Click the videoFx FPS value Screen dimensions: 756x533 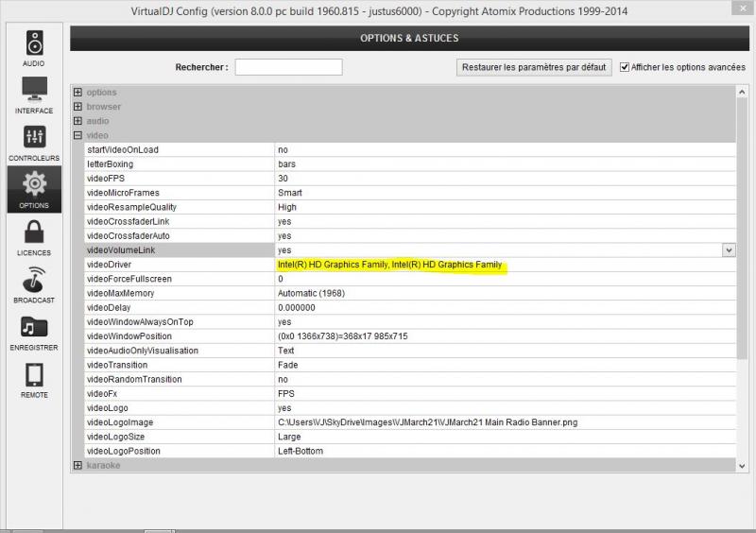click(286, 394)
